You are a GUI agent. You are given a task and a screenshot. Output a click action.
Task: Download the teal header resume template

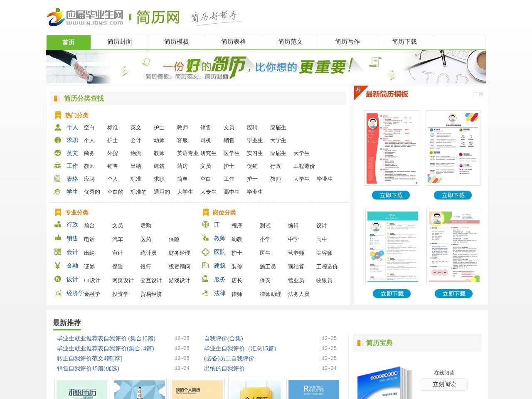392,294
